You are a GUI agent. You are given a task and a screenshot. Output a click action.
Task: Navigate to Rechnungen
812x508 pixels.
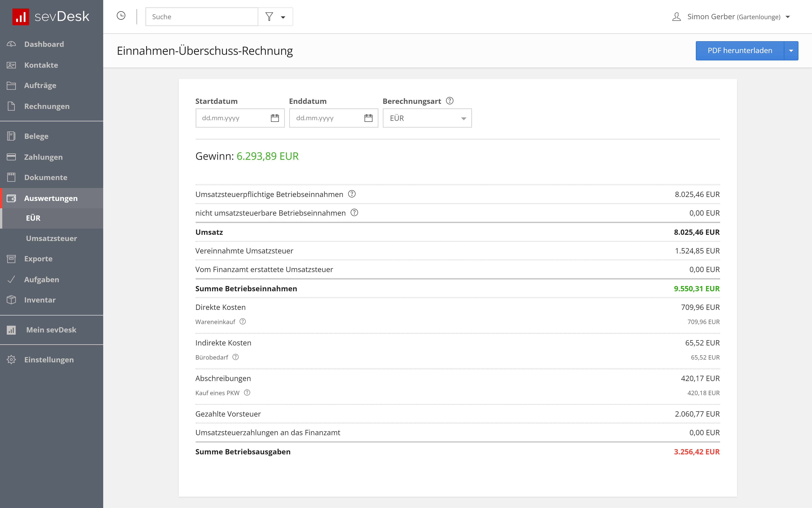[51, 106]
